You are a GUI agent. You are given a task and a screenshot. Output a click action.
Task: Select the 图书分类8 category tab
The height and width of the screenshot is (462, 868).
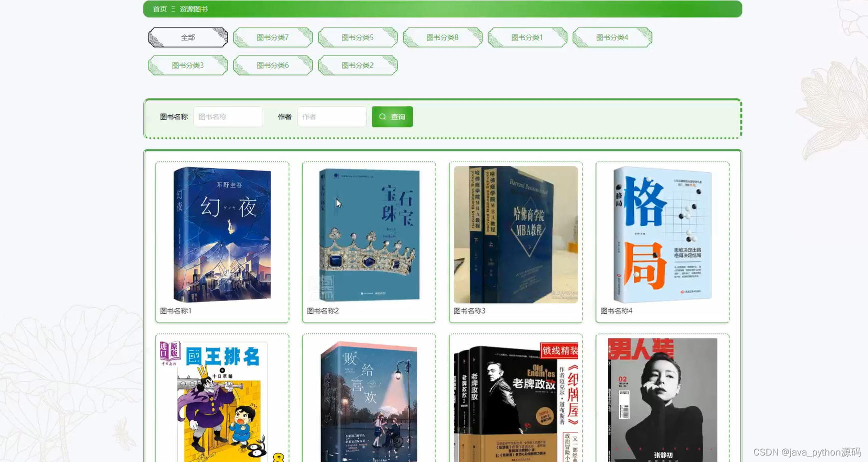[x=443, y=37]
